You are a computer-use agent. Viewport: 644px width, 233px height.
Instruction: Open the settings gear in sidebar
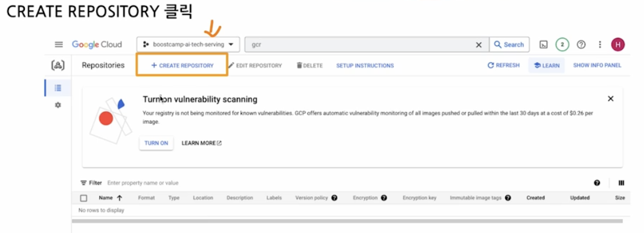[x=58, y=106]
